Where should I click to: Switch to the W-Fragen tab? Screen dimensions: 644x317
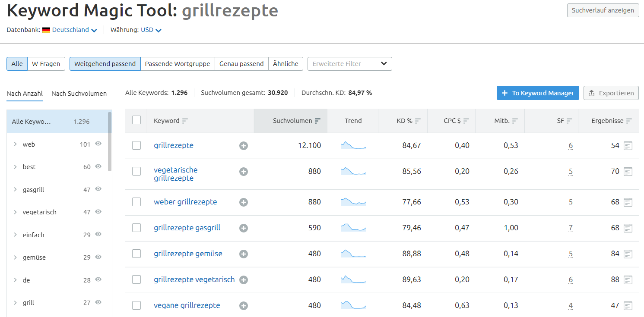(x=46, y=63)
